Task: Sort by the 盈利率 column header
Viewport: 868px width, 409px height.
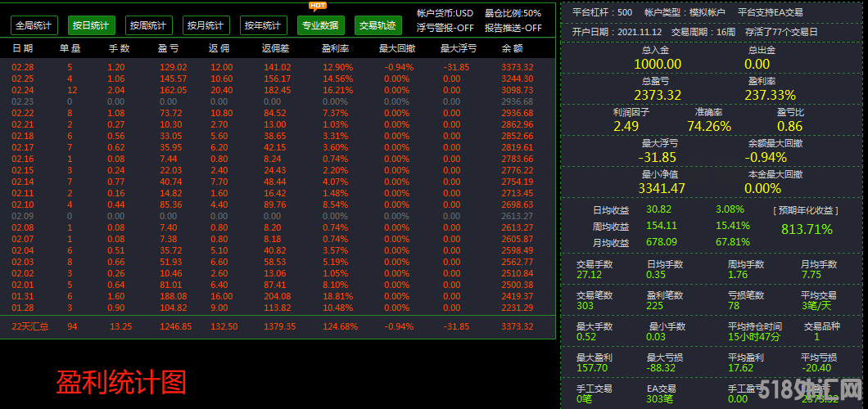Action: (x=337, y=49)
